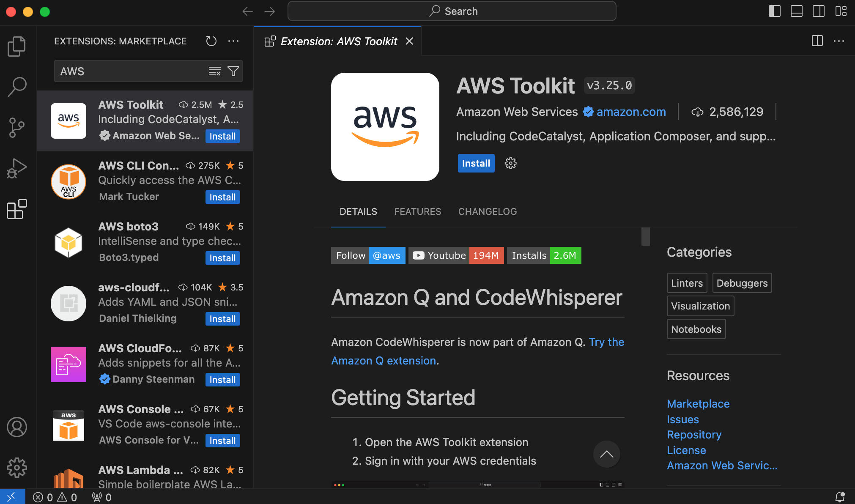Show errors and warnings in status bar
This screenshot has height=504, width=855.
click(x=55, y=497)
